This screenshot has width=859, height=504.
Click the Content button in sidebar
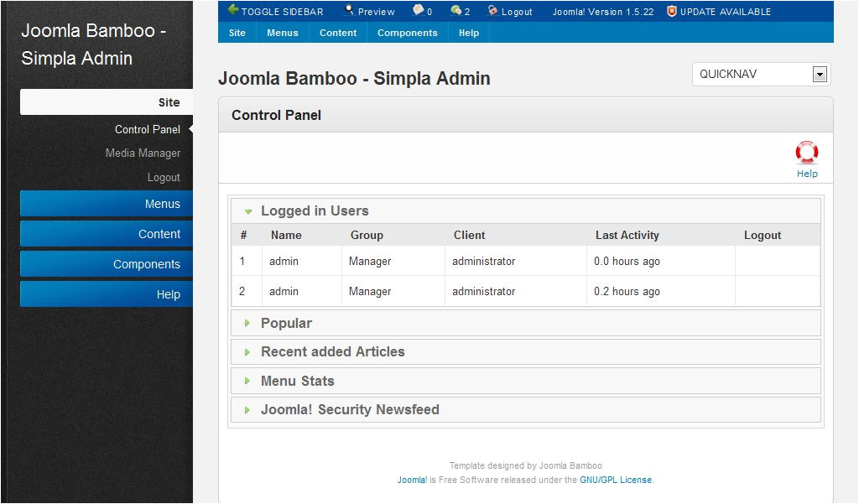[107, 234]
